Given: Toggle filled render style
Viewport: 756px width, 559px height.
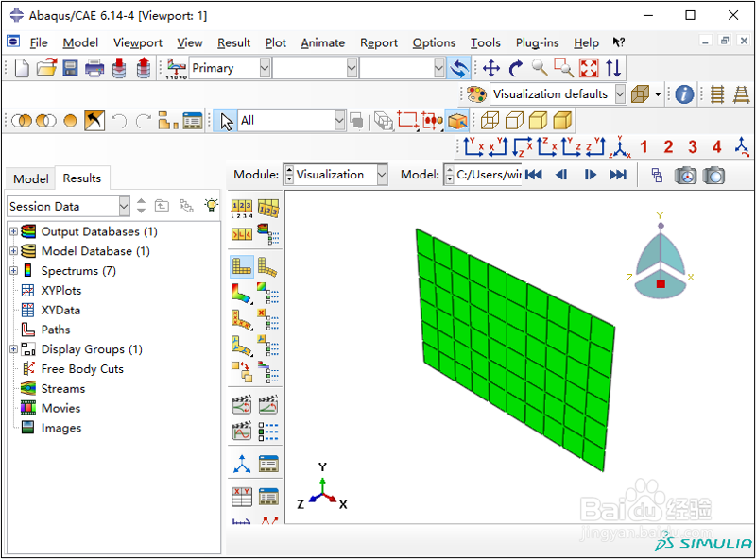Looking at the screenshot, I should tap(538, 121).
